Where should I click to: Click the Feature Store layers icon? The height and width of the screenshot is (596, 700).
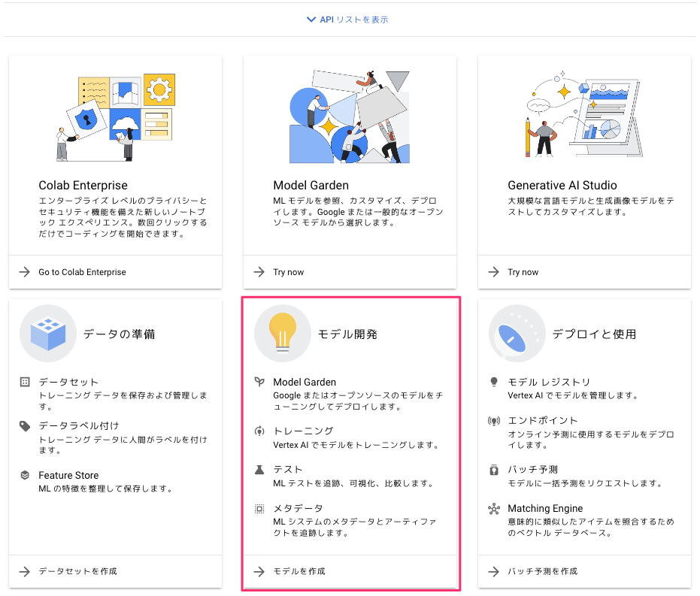pos(25,475)
